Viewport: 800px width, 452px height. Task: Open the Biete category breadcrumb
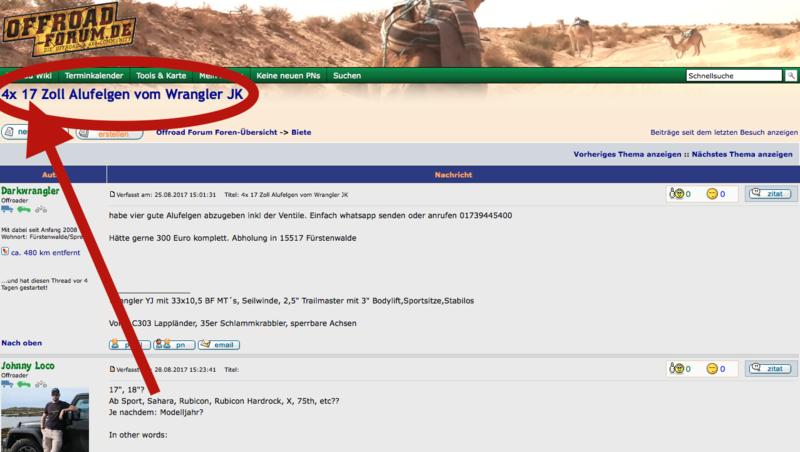pos(301,132)
